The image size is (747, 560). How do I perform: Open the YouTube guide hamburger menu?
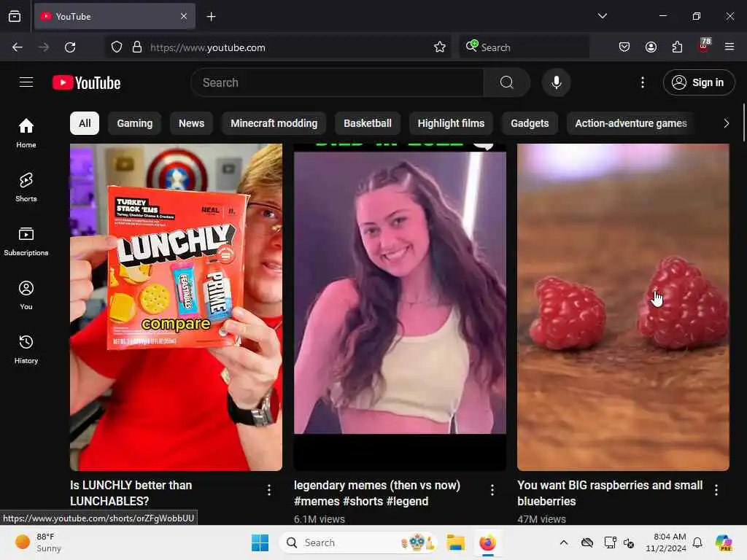click(26, 82)
